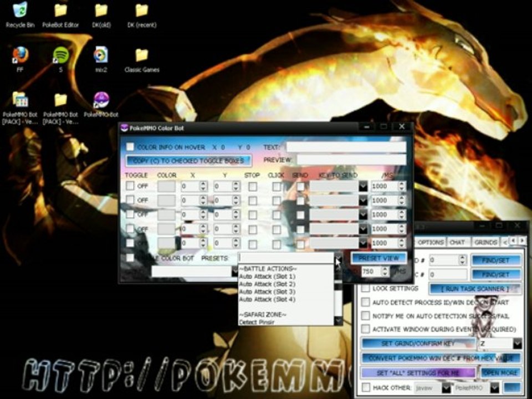Click the presets list scrollbar down arrow
This screenshot has height=399, width=532.
click(x=338, y=321)
